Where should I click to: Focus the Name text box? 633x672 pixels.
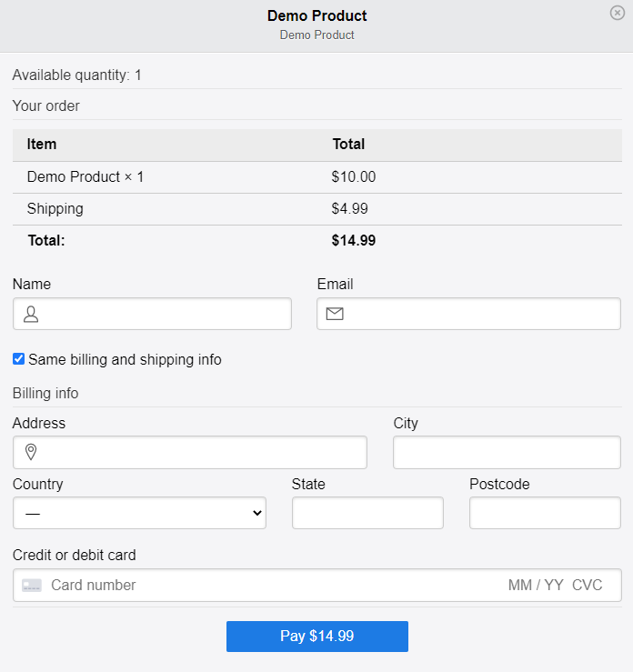click(x=164, y=314)
